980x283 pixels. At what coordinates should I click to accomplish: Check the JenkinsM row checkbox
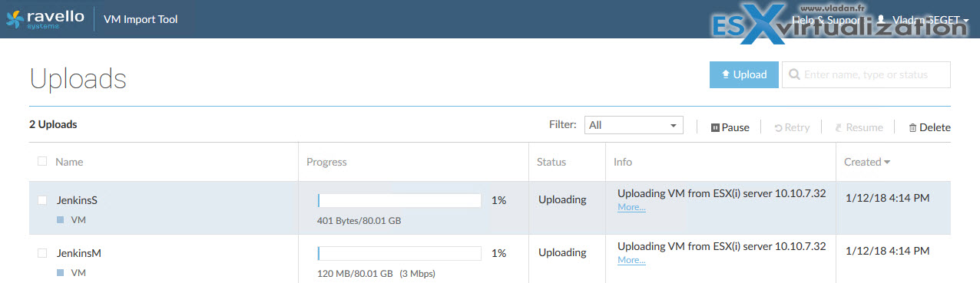(x=42, y=252)
